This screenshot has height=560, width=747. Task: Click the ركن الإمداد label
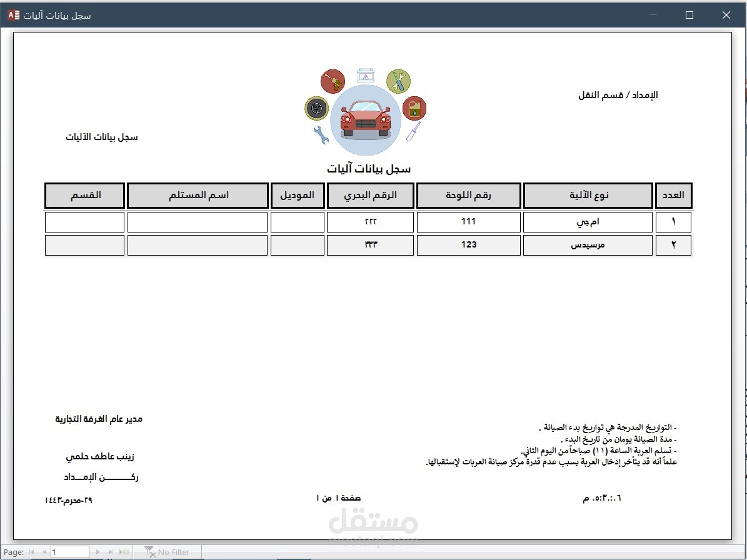pos(101,477)
